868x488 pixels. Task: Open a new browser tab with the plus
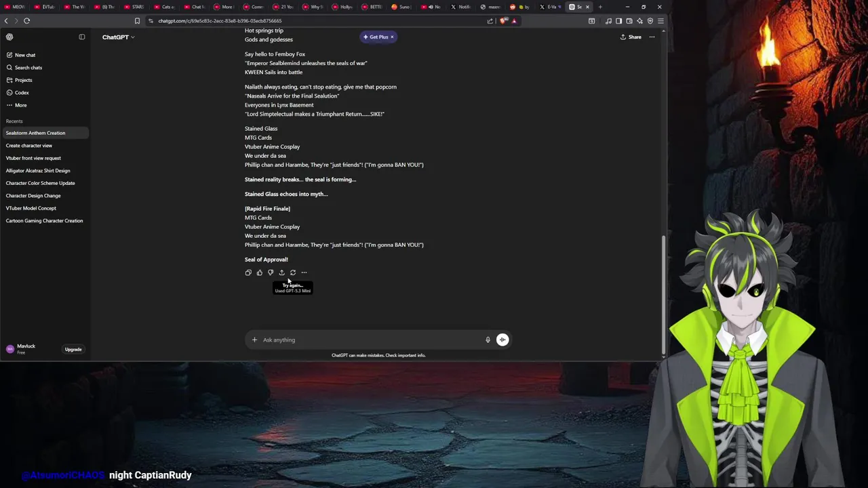pyautogui.click(x=600, y=7)
